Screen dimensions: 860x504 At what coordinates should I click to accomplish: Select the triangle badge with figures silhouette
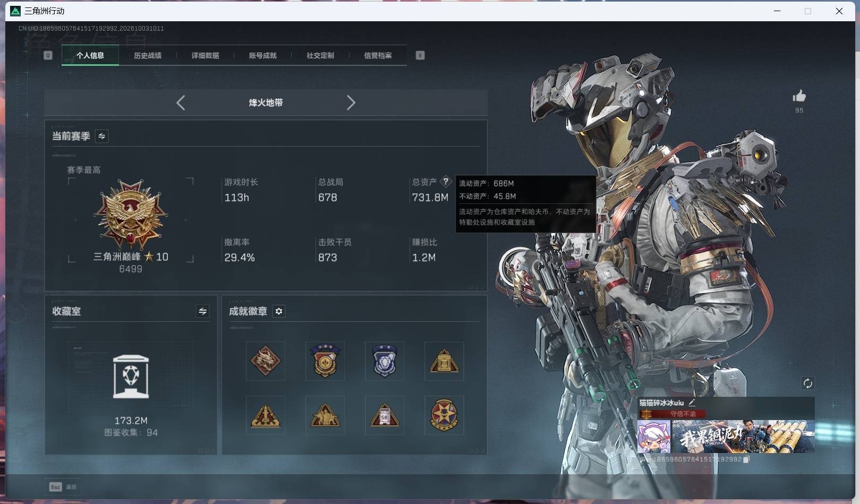[325, 415]
